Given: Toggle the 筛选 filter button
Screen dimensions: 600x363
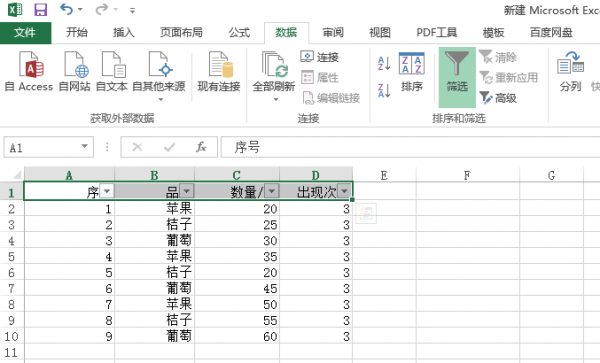Looking at the screenshot, I should (x=457, y=77).
